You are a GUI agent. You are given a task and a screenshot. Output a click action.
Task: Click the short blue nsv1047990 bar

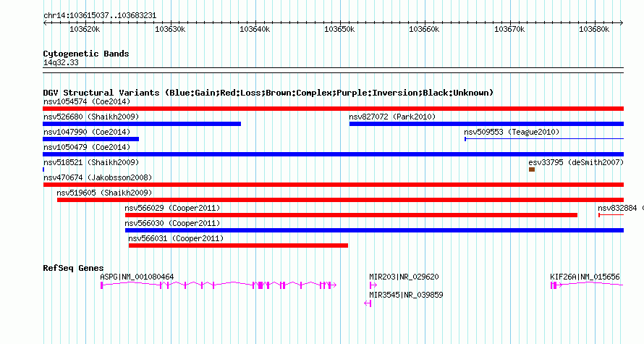pyautogui.click(x=90, y=139)
